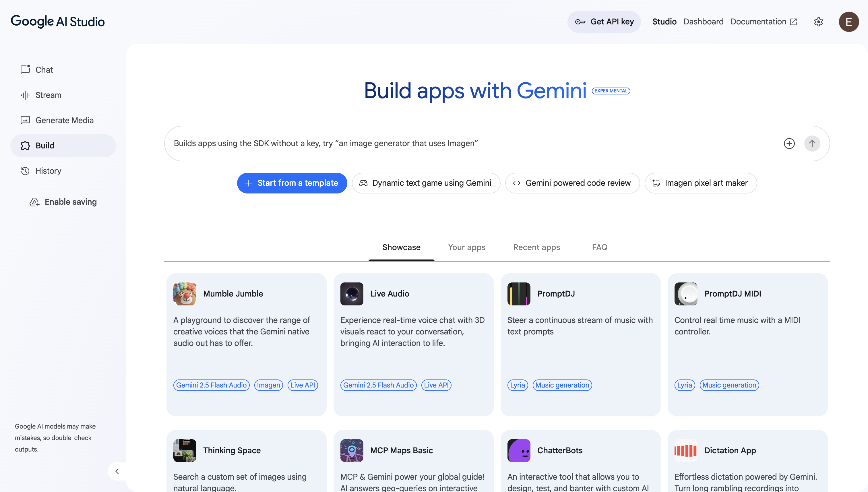Image resolution: width=868 pixels, height=492 pixels.
Task: Click Live API tag on Mumble Jumble card
Action: pos(303,385)
